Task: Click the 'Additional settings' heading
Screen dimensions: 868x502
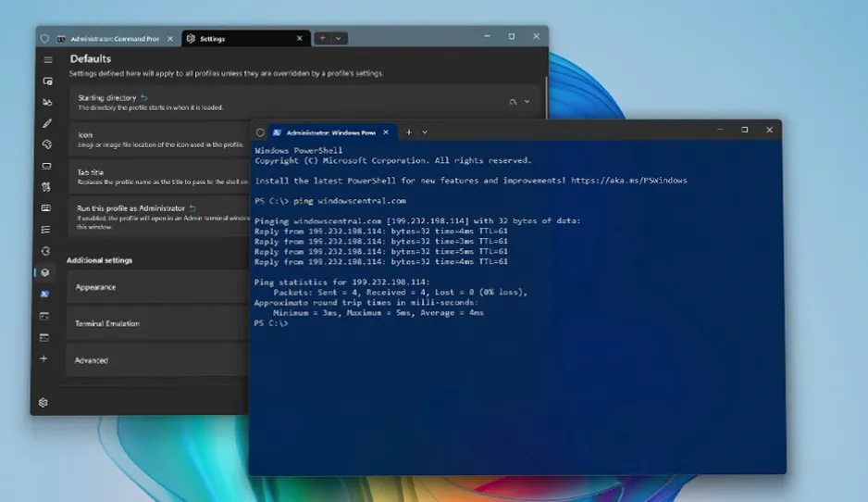Action: (x=100, y=260)
